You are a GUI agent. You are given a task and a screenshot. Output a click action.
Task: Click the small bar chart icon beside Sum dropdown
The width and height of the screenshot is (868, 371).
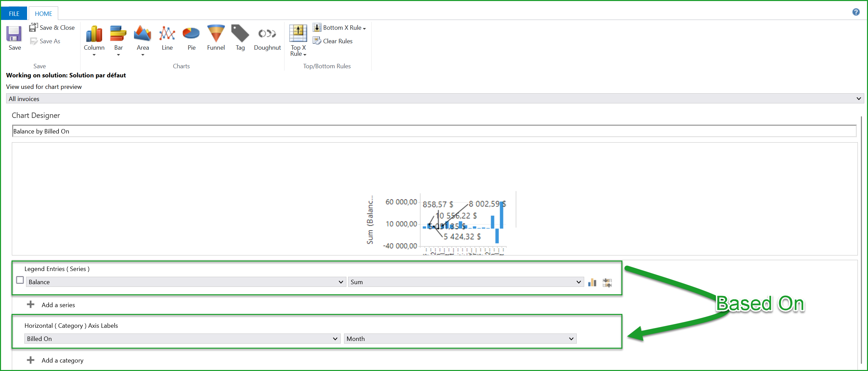click(592, 282)
